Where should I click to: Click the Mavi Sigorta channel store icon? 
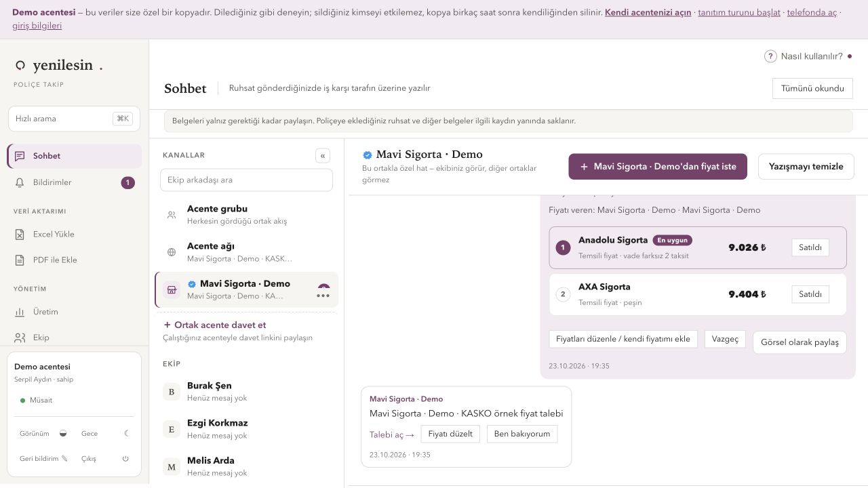tap(172, 289)
